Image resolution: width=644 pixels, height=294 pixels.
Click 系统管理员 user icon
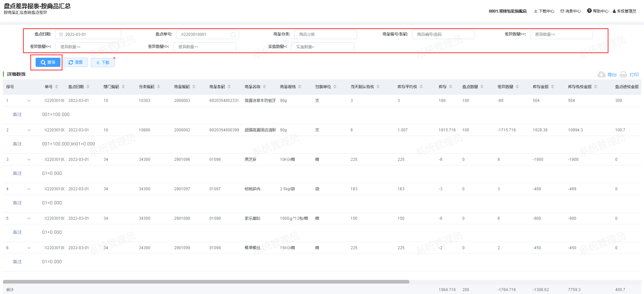point(614,11)
